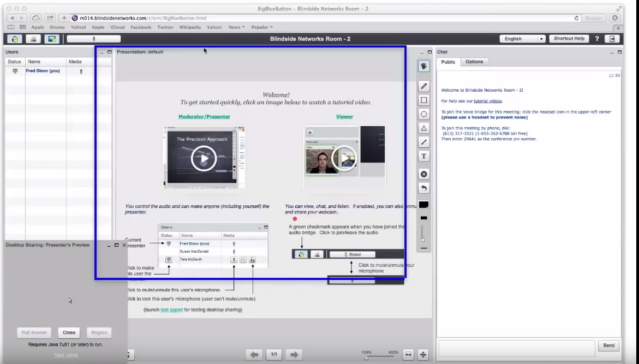Sort users by the Name column header

pos(46,62)
